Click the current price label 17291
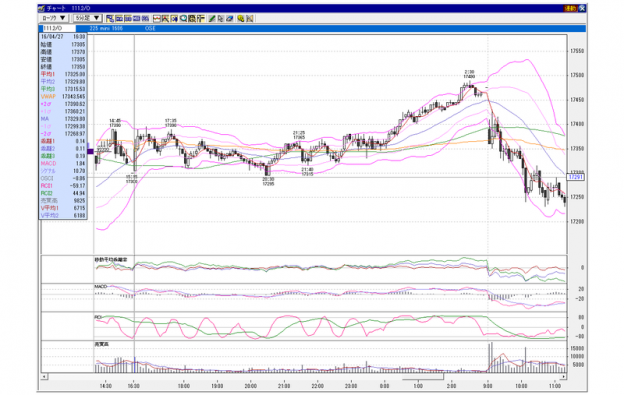624x395 pixels. point(575,177)
